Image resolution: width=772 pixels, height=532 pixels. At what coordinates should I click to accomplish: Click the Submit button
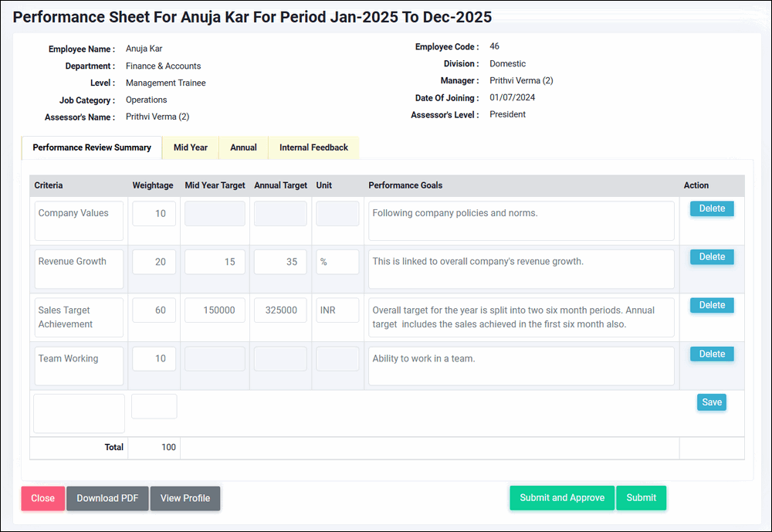pyautogui.click(x=641, y=498)
